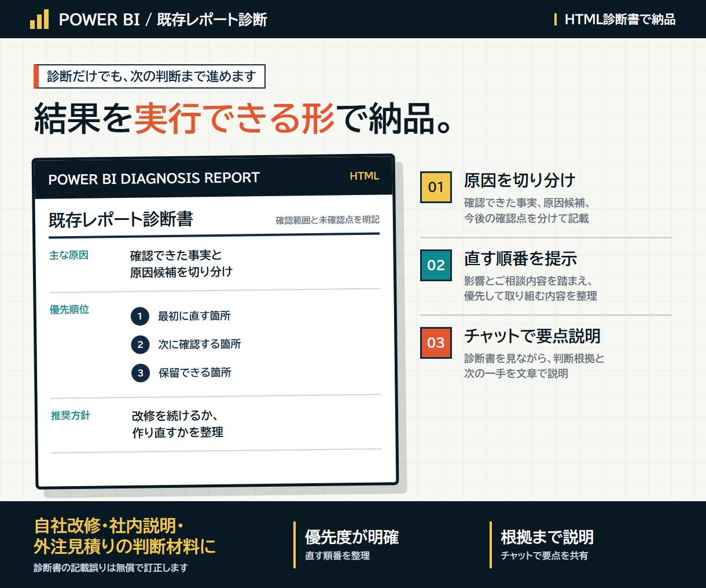706x588 pixels.
Task: Click the 自社改修・社内説明・ footer headline line
Action: 109,526
